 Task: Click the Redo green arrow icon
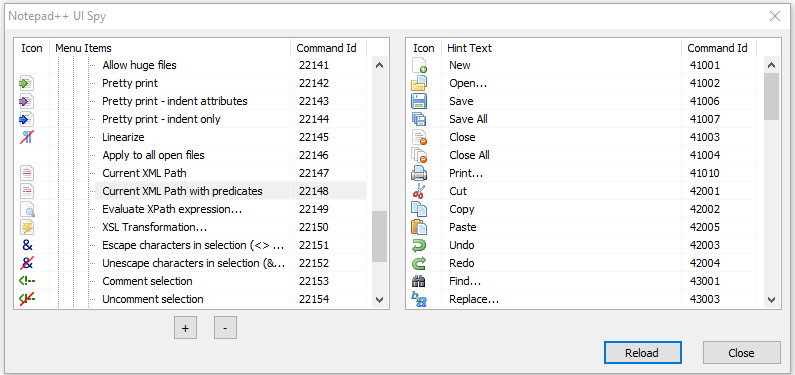click(419, 263)
